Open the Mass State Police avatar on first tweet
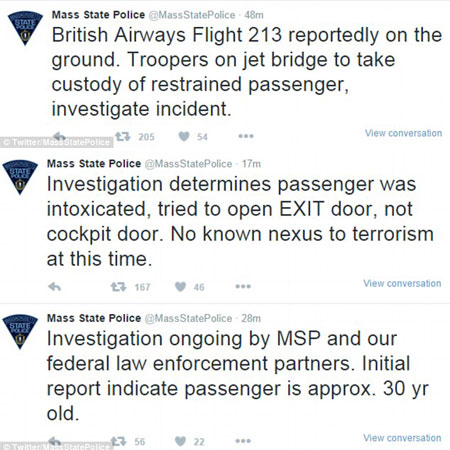The height and width of the screenshot is (450, 450). [x=25, y=28]
